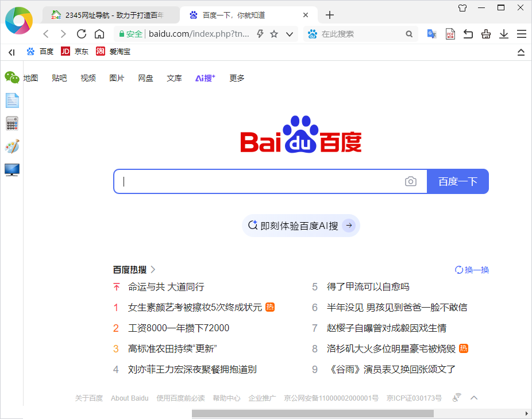
Task: Toggle the lightning speed mode icon
Action: point(260,34)
